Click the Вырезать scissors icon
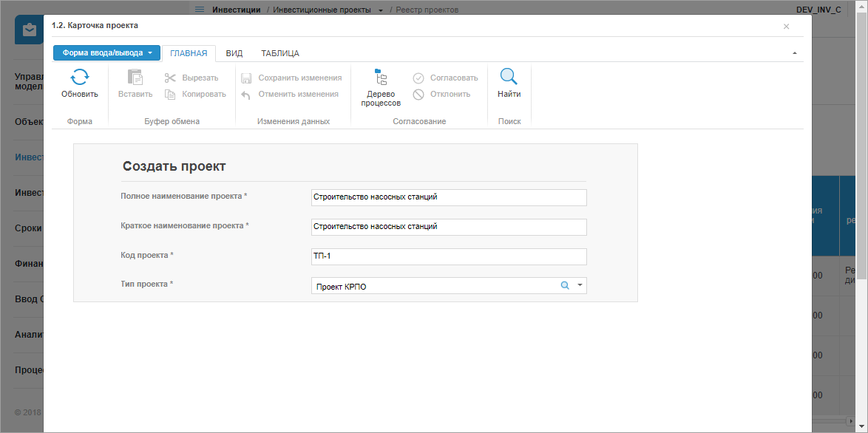 tap(170, 78)
